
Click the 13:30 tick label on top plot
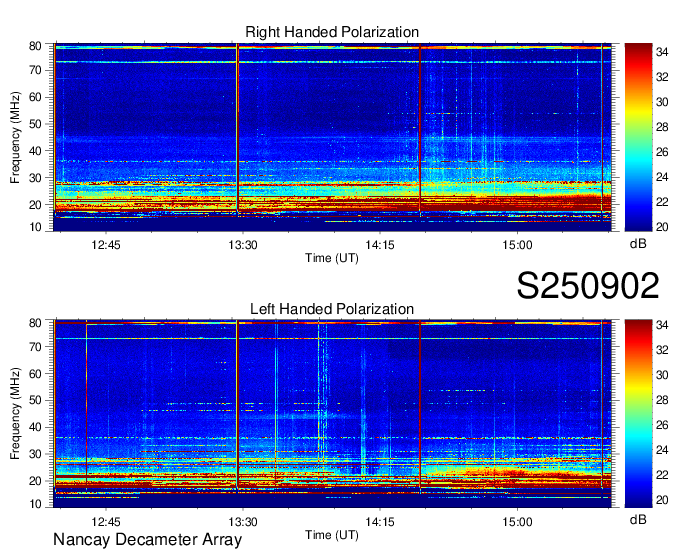click(243, 245)
